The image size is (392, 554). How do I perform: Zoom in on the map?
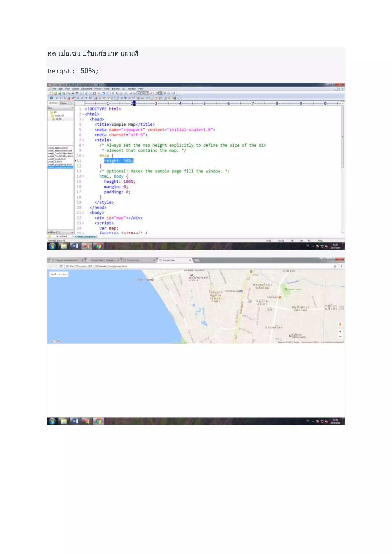point(340,331)
